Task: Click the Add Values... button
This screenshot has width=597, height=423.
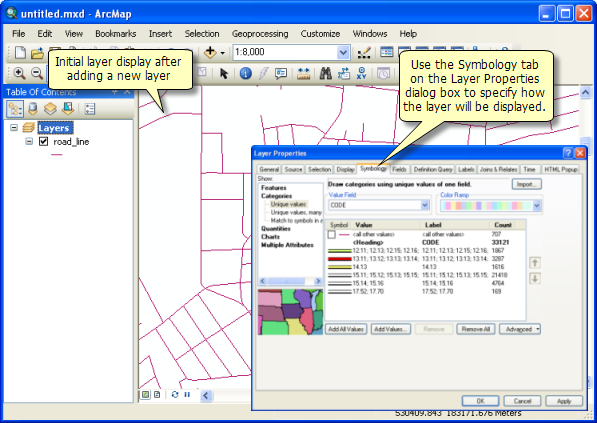Action: click(x=391, y=329)
